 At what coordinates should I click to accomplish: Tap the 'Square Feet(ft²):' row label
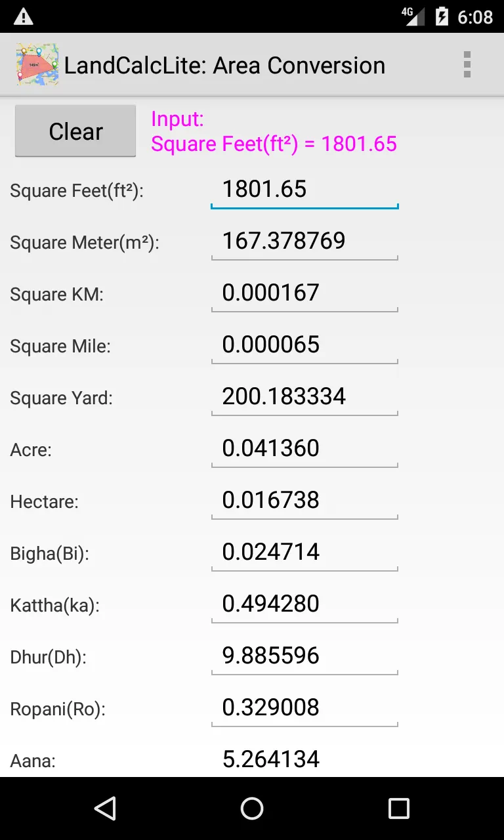tap(77, 191)
